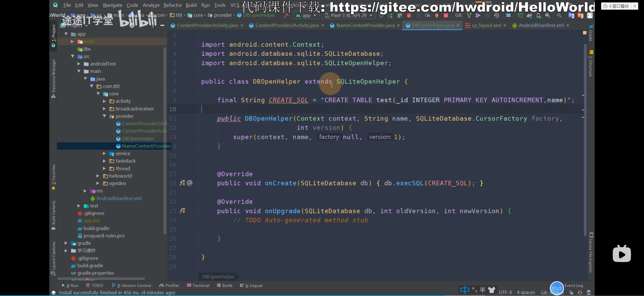Image resolution: width=644 pixels, height=296 pixels.
Task: Open the toolbar terminal icon
Action: (520, 15)
